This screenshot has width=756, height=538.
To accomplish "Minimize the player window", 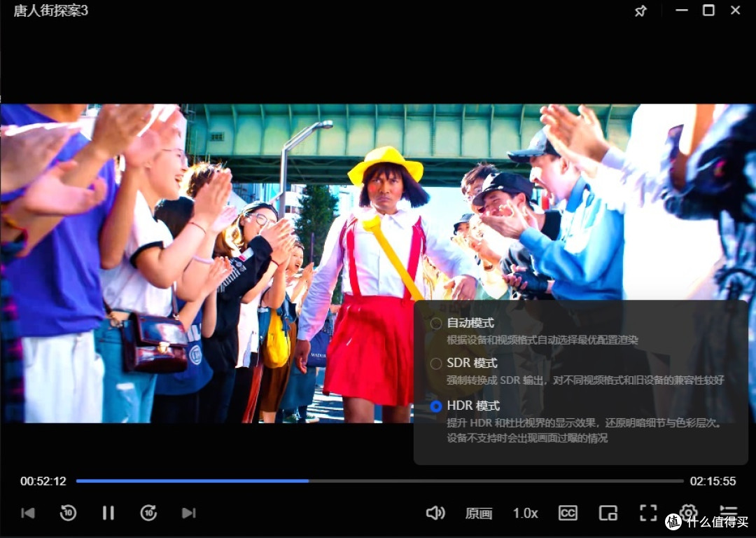I will (x=681, y=10).
